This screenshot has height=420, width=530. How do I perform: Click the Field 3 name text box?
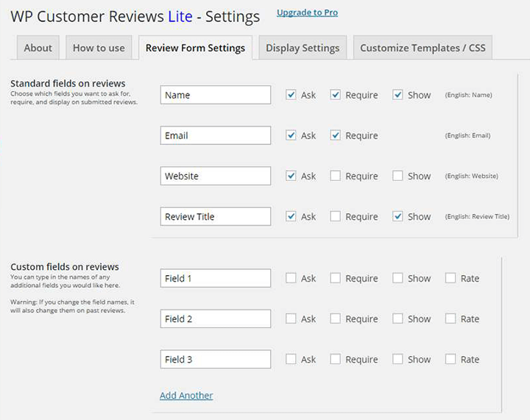click(216, 359)
